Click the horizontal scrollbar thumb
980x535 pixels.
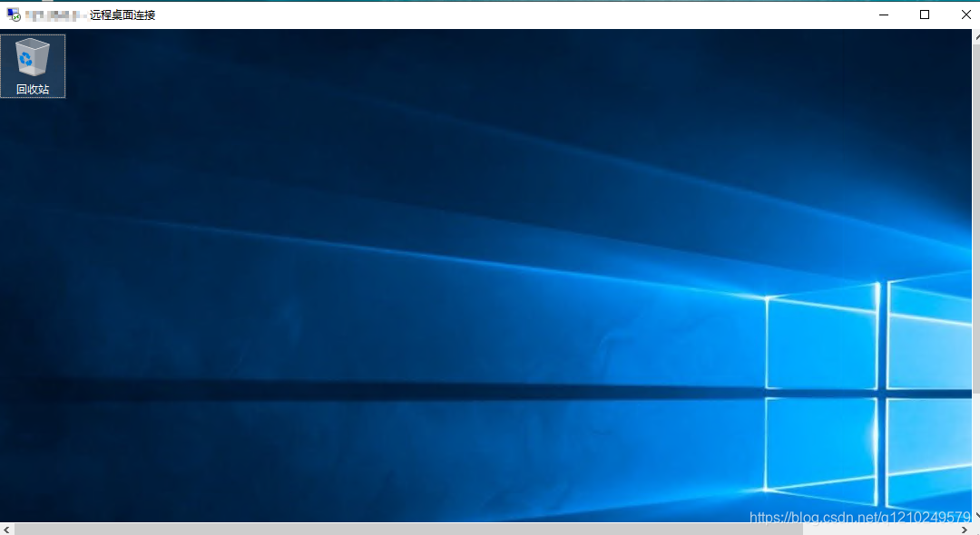tap(408, 530)
